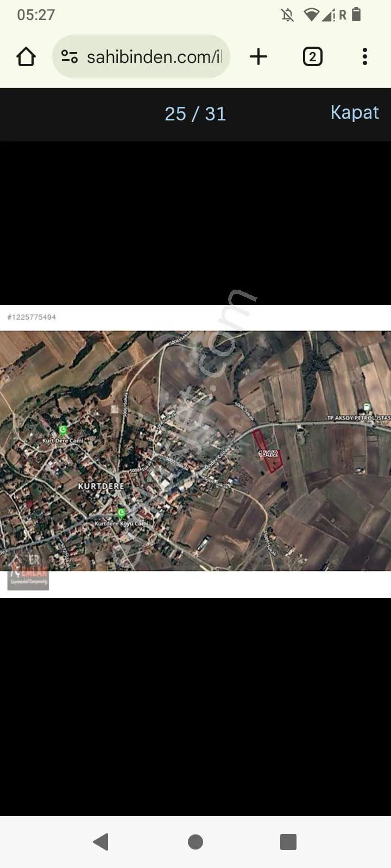Open site info icon in address bar
The width and height of the screenshot is (391, 868).
(70, 56)
